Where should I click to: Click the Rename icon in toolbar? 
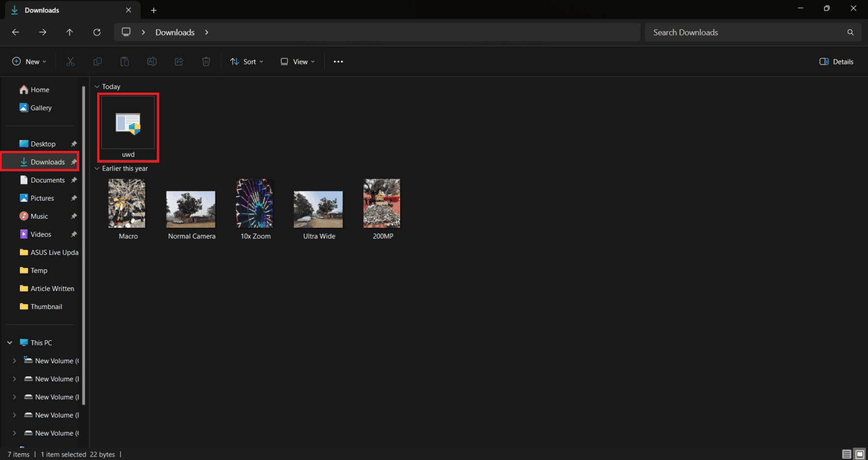tap(152, 62)
